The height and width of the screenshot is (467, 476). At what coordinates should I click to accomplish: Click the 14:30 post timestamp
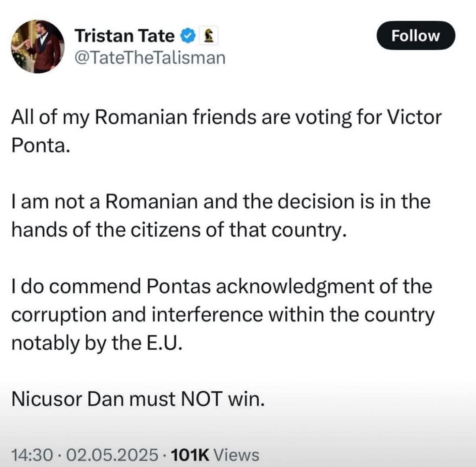point(33,455)
